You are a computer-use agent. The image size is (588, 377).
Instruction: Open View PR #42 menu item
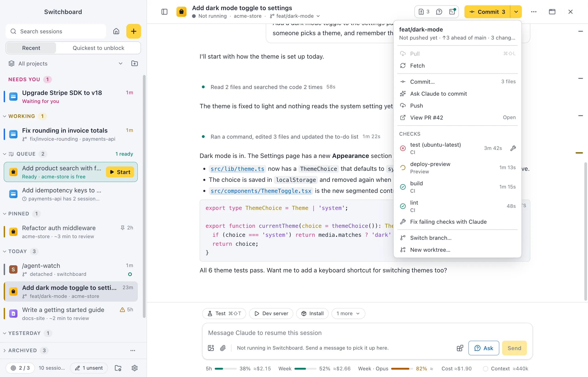tap(457, 118)
